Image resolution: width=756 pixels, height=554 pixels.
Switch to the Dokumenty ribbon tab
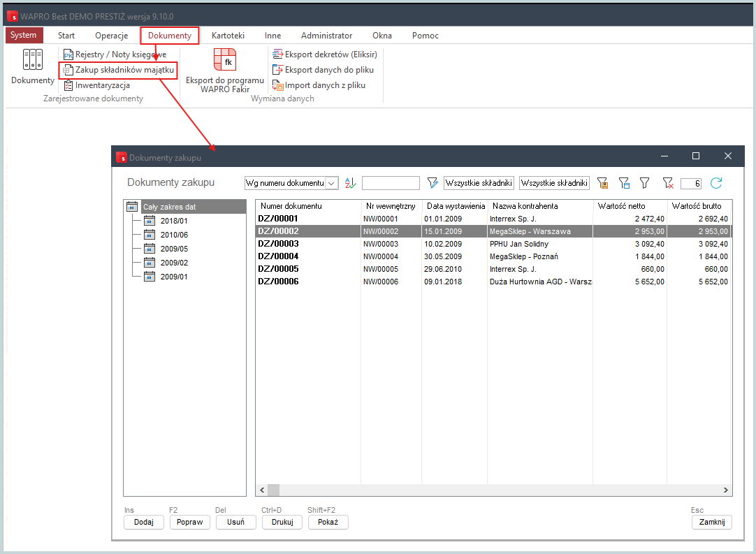(170, 35)
